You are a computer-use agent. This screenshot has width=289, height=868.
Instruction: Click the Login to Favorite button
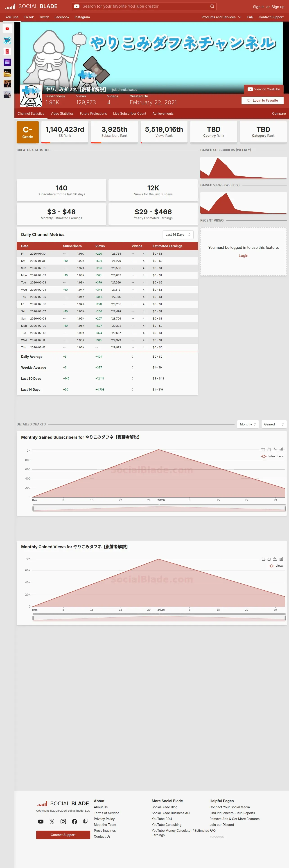[x=262, y=101]
